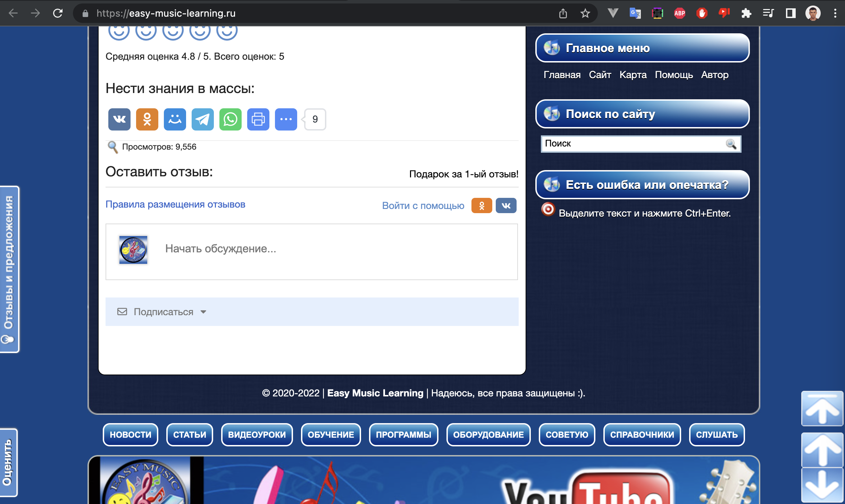Open more sharing options (three dots)
This screenshot has height=504, width=845.
click(x=286, y=119)
